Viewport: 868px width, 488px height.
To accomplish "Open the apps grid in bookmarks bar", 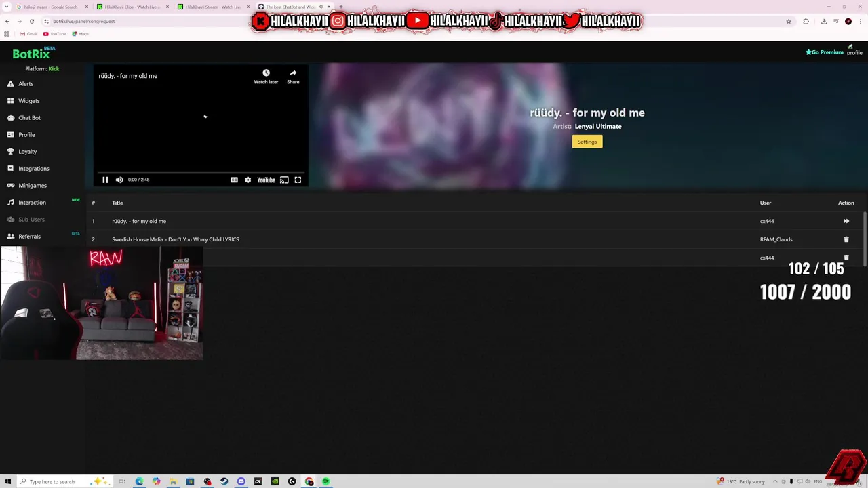I will coord(7,34).
